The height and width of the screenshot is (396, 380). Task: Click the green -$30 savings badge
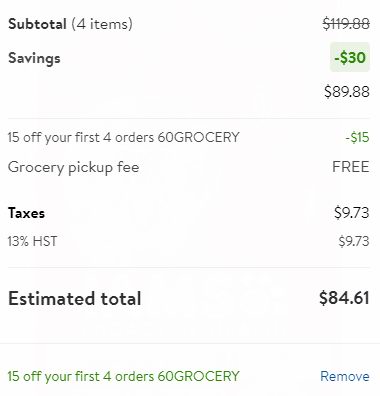pyautogui.click(x=350, y=57)
